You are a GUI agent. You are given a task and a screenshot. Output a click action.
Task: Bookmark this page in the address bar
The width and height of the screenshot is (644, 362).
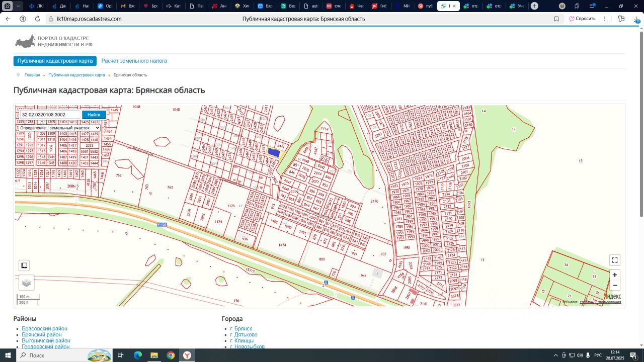(x=556, y=19)
